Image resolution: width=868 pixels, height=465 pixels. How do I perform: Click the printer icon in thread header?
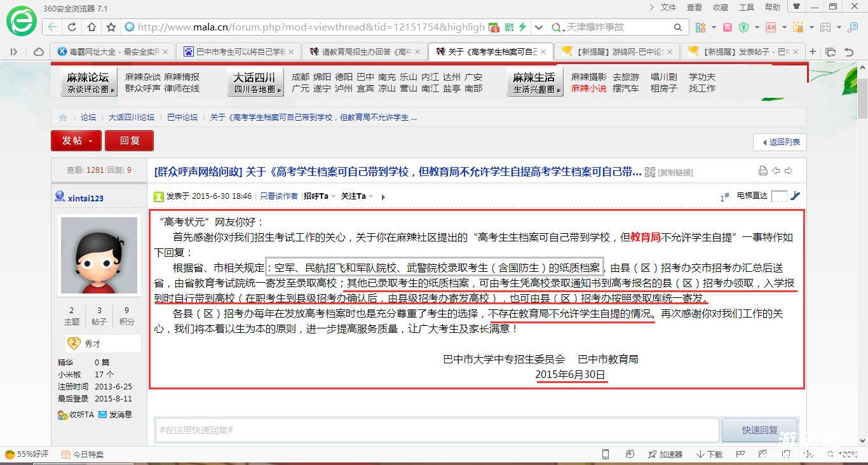pos(763,171)
